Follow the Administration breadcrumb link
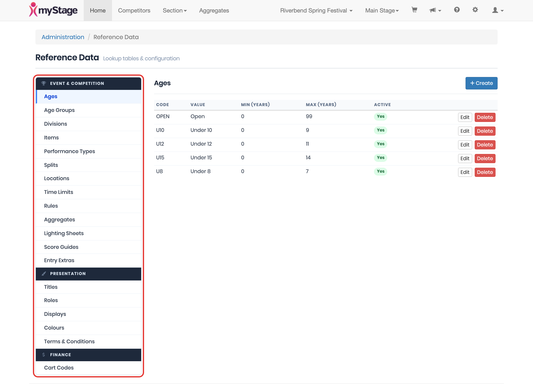This screenshot has height=392, width=533. [x=63, y=37]
